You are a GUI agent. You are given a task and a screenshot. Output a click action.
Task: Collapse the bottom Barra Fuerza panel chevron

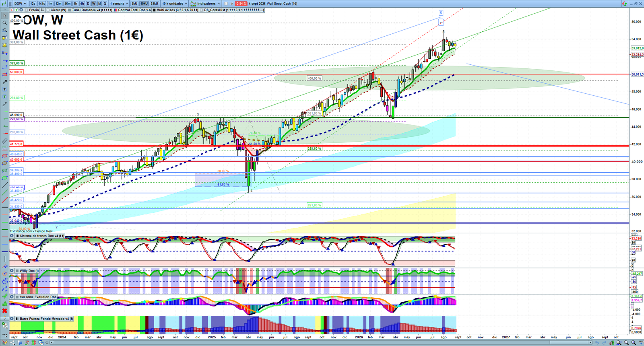[5, 319]
